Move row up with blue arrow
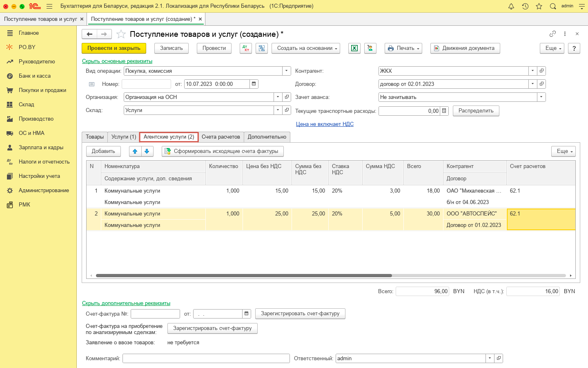Viewport: 588px width, 368px height. [135, 151]
